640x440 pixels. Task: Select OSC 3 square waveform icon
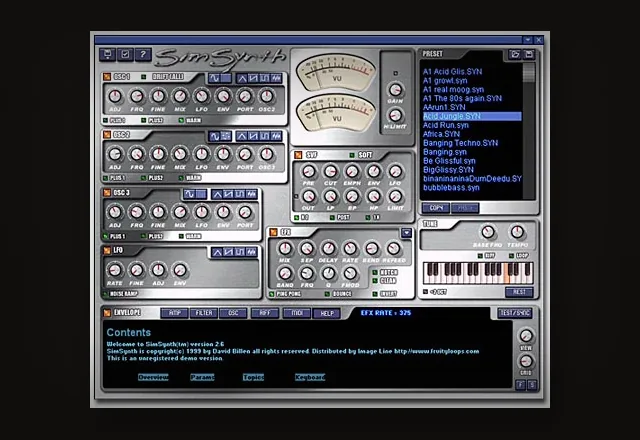click(x=240, y=194)
